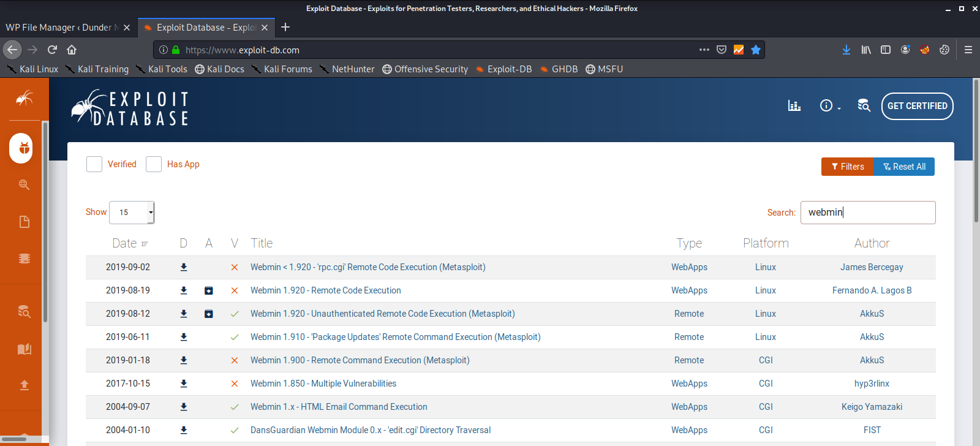The image size is (980, 446).
Task: Open a new browser tab
Action: tap(285, 28)
